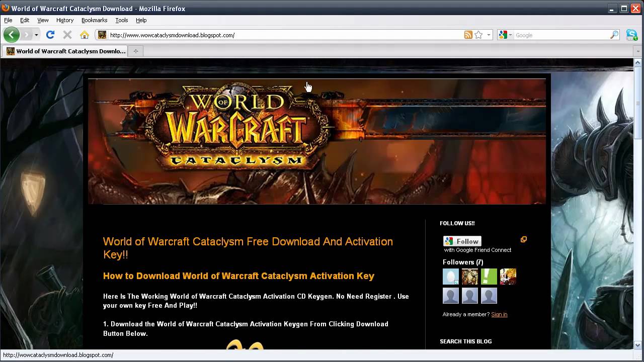Click the second follower avatar in top row
This screenshot has height=362, width=644.
(470, 277)
